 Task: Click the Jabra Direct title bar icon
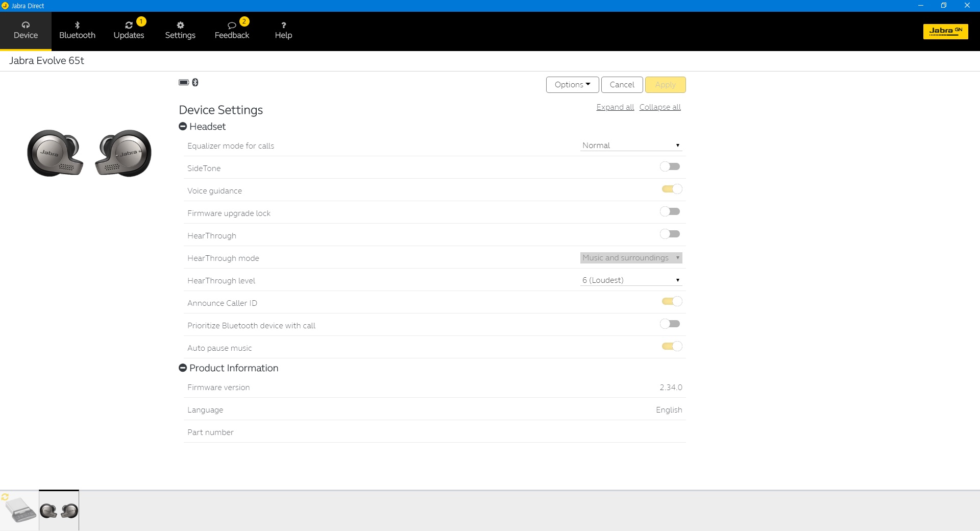(x=5, y=6)
